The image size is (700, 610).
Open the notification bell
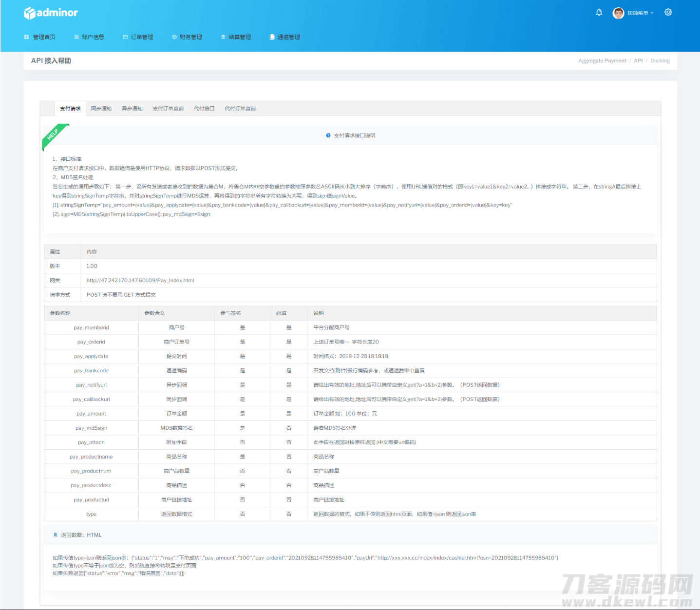pyautogui.click(x=599, y=13)
